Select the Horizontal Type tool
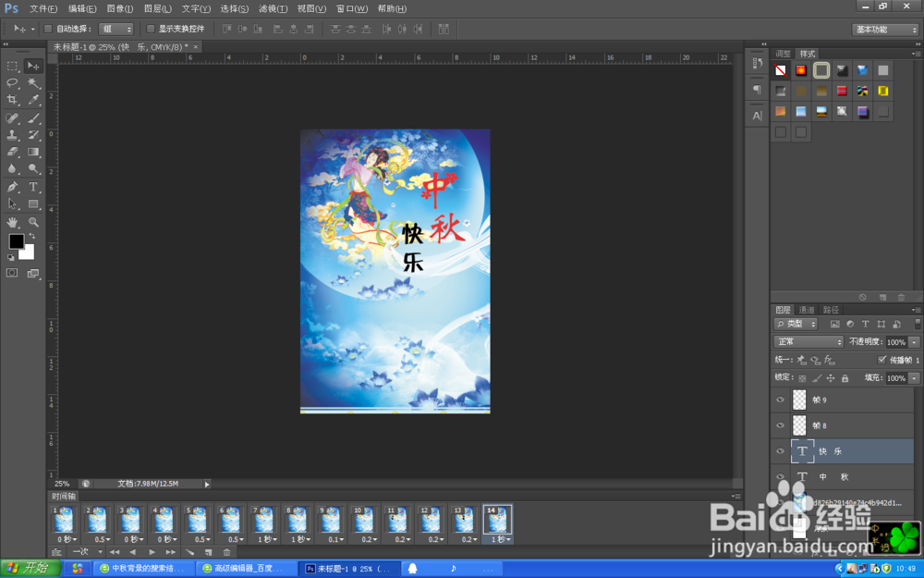 33,187
